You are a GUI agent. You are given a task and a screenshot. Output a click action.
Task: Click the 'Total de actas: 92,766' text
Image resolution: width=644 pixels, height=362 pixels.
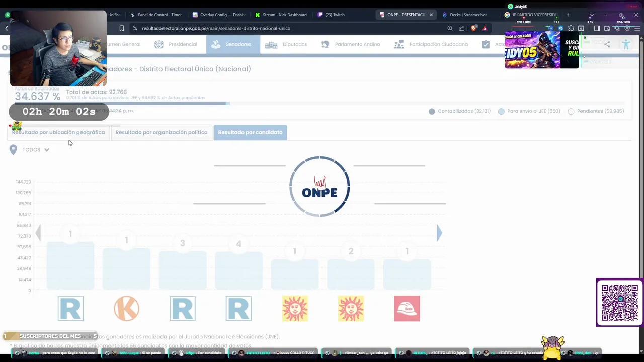[x=97, y=92]
